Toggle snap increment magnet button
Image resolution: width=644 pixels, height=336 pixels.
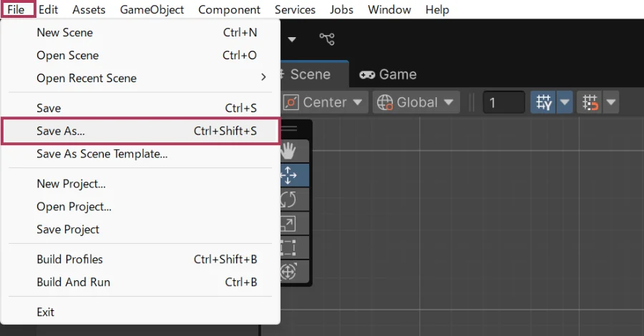pos(590,102)
